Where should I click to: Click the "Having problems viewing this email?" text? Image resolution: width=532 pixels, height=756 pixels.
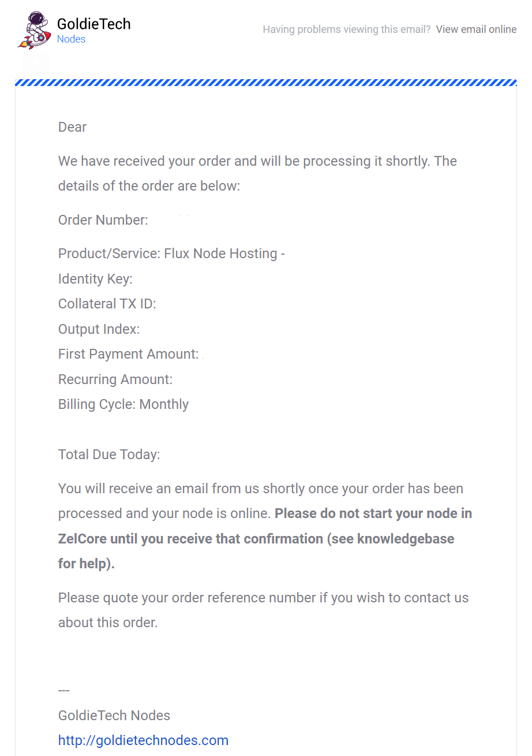point(347,29)
